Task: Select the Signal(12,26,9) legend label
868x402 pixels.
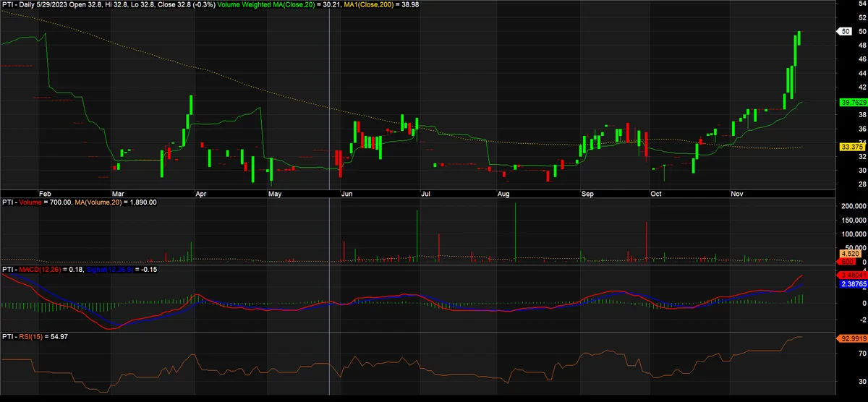Action: [x=111, y=270]
